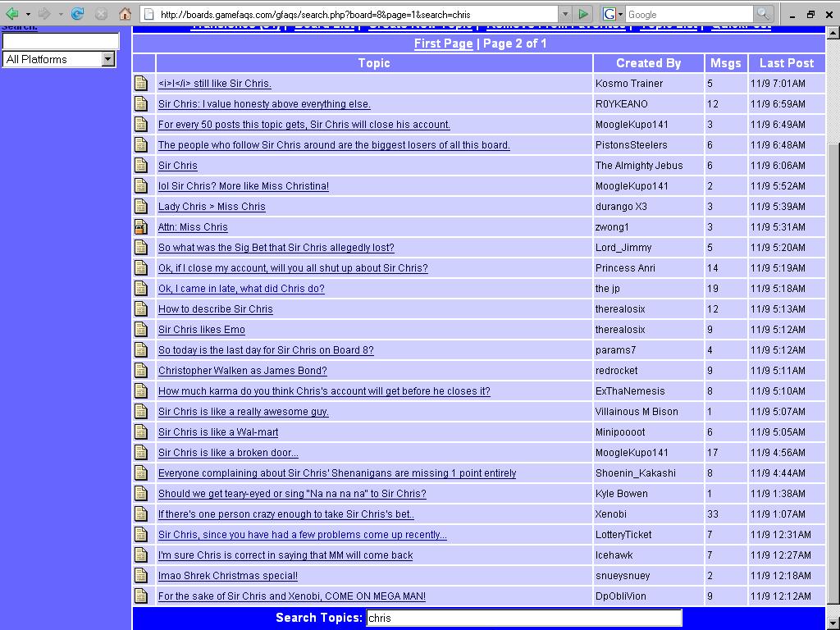Click the browser Back arrow button
840x630 pixels.
[x=11, y=14]
